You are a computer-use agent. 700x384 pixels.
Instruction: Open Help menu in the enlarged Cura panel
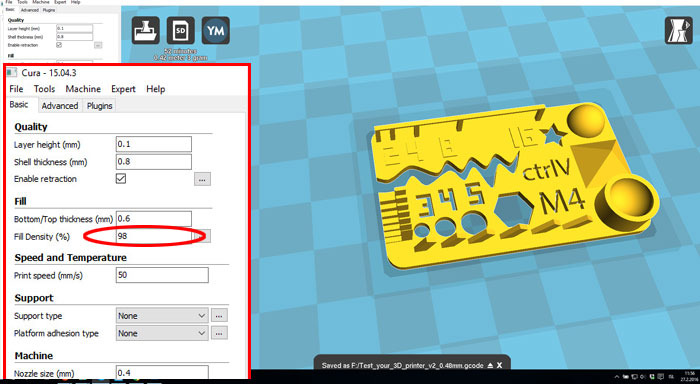click(155, 89)
